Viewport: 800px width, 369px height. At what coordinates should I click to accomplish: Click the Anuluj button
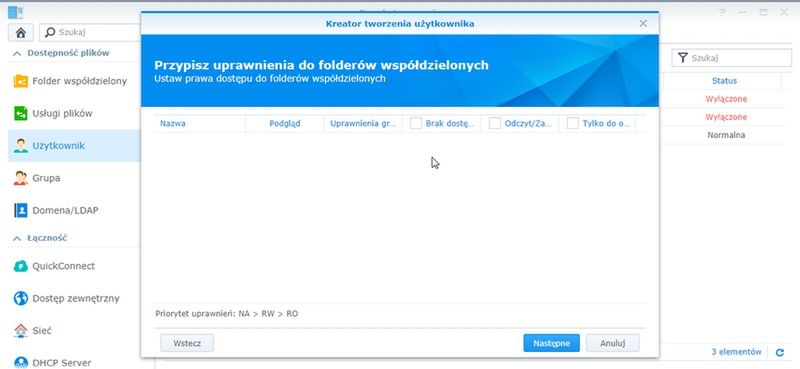pyautogui.click(x=612, y=343)
